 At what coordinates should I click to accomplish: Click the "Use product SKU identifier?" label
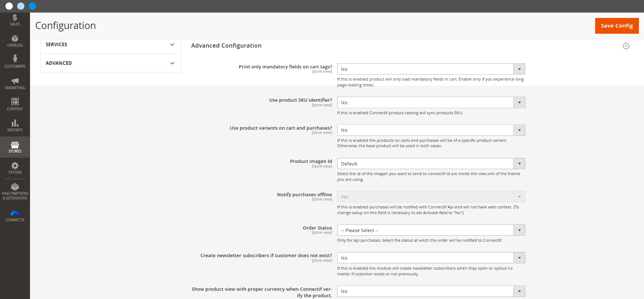tap(301, 100)
